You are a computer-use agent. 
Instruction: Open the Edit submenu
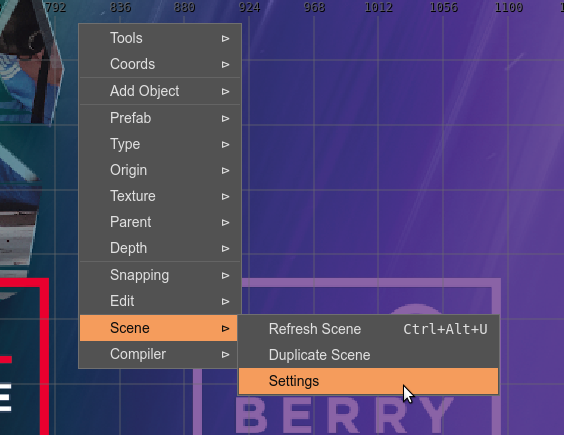coord(160,301)
